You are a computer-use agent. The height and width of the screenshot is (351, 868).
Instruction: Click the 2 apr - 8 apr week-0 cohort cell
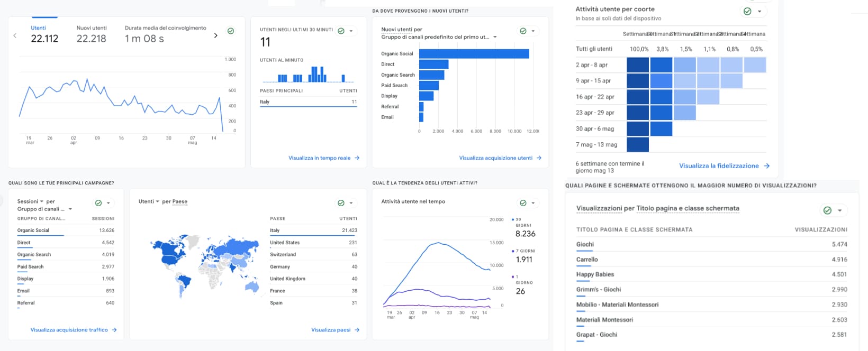(x=638, y=65)
